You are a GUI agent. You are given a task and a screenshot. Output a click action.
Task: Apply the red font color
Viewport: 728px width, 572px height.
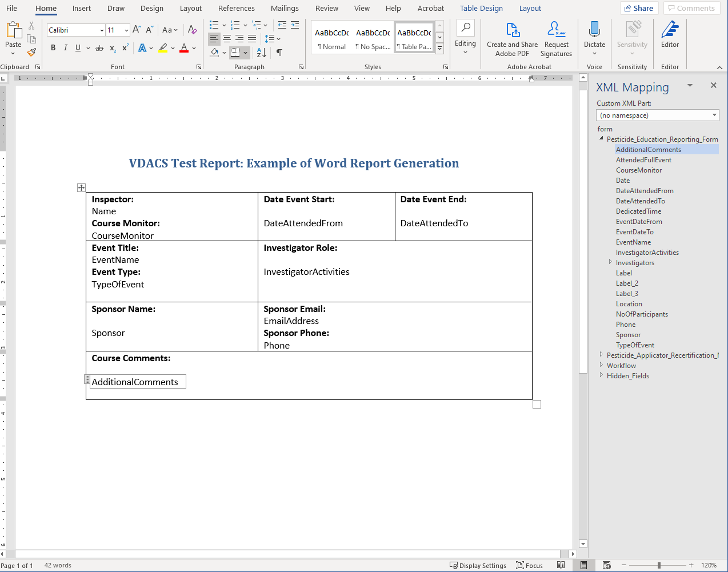pyautogui.click(x=184, y=48)
